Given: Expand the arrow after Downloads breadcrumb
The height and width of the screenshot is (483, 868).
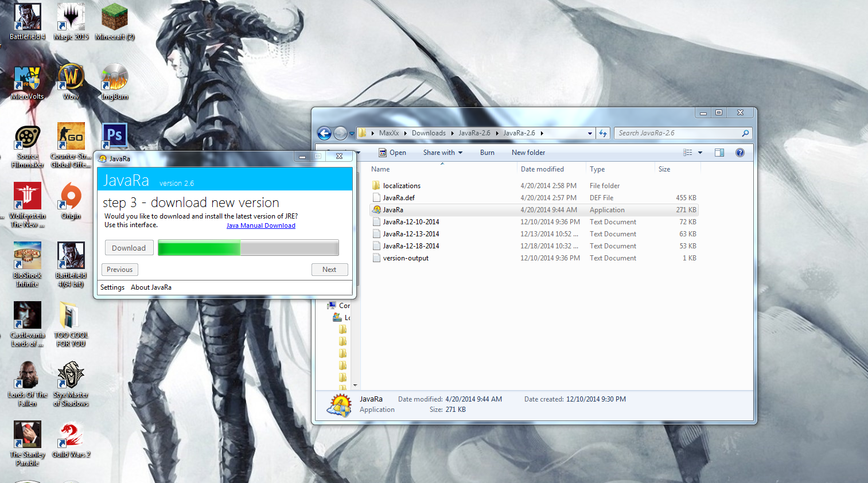Looking at the screenshot, I should point(452,133).
